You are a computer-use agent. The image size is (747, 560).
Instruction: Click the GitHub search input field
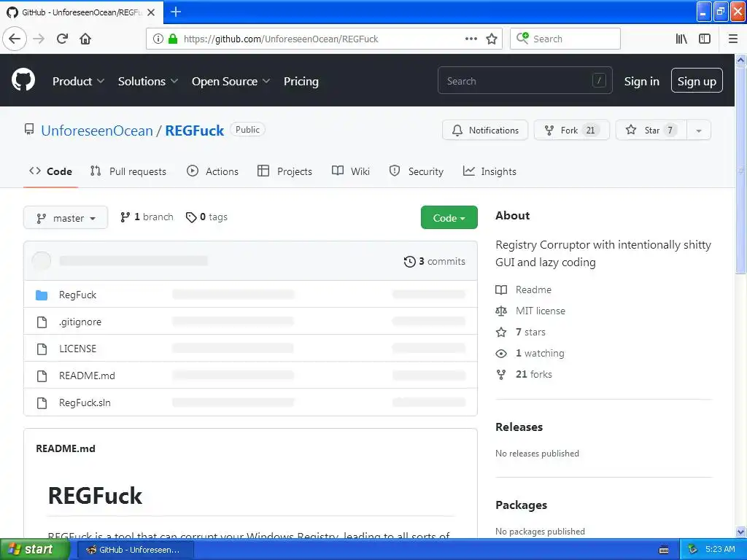pos(525,81)
